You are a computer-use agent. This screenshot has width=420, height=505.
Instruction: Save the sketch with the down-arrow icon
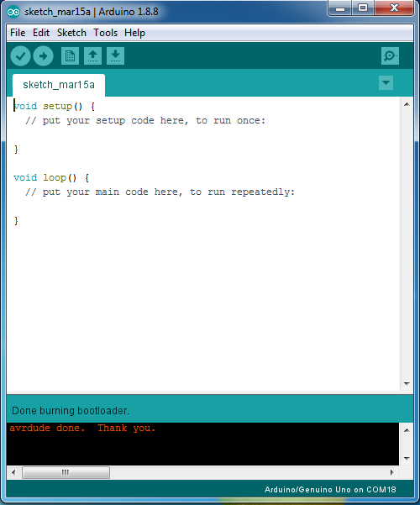click(115, 56)
